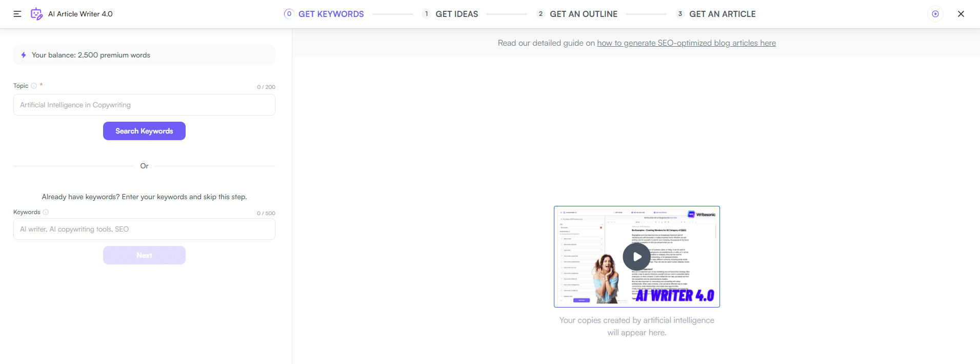Go to the Get an Outline step

click(x=577, y=14)
